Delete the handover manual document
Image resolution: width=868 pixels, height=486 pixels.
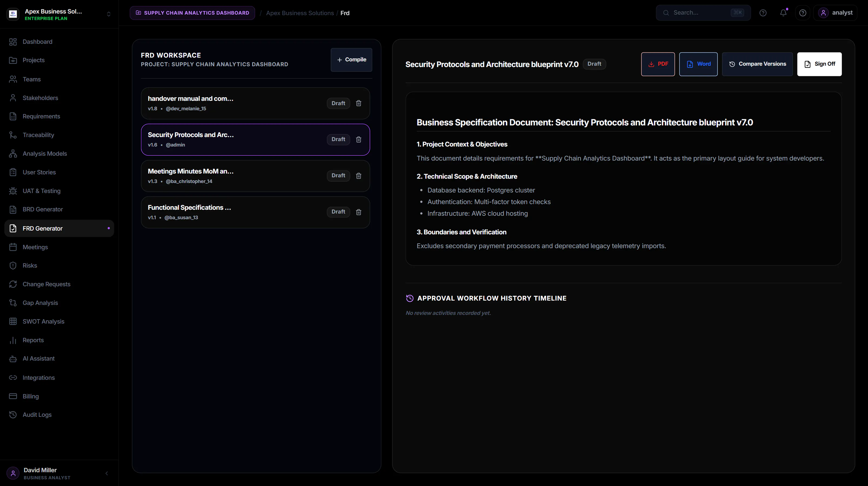(x=359, y=104)
